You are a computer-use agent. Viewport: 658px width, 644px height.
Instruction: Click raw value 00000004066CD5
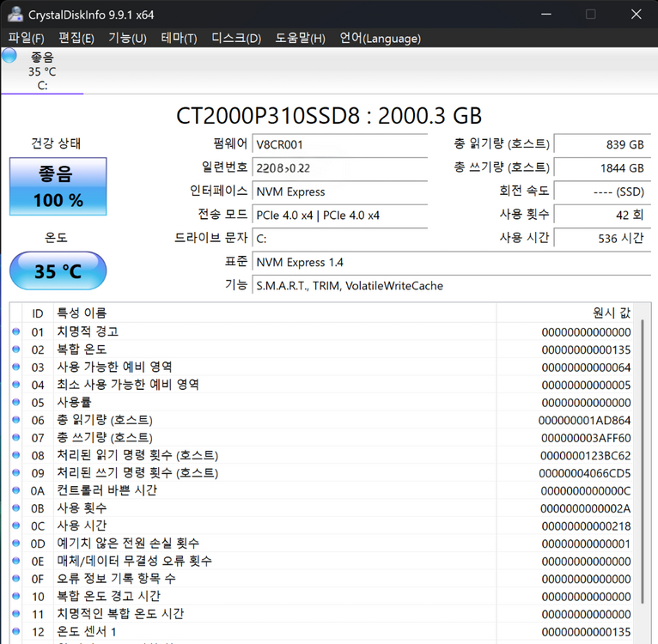tap(585, 473)
